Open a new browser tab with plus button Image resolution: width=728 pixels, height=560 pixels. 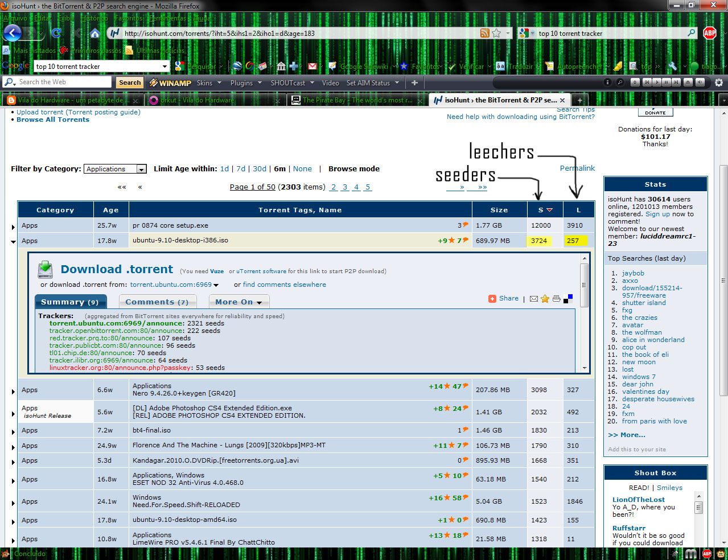(x=579, y=100)
